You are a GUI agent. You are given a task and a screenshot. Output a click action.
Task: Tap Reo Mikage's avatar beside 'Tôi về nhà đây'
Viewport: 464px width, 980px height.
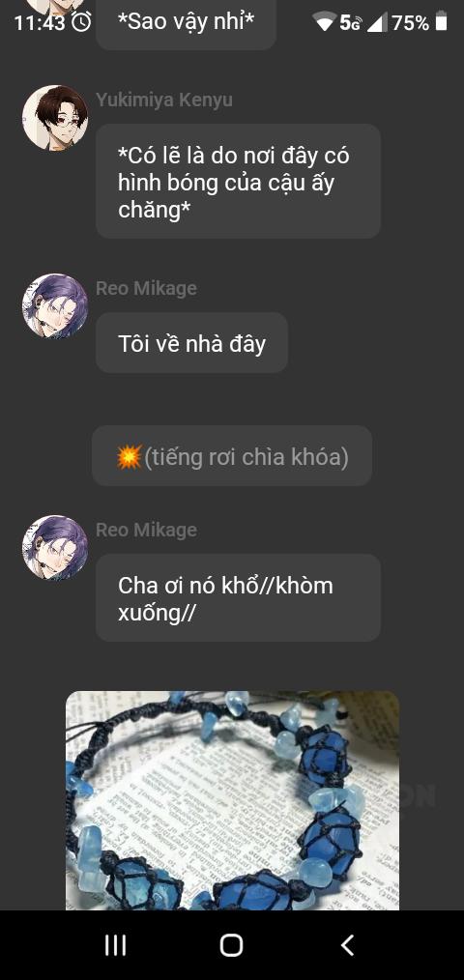(55, 306)
